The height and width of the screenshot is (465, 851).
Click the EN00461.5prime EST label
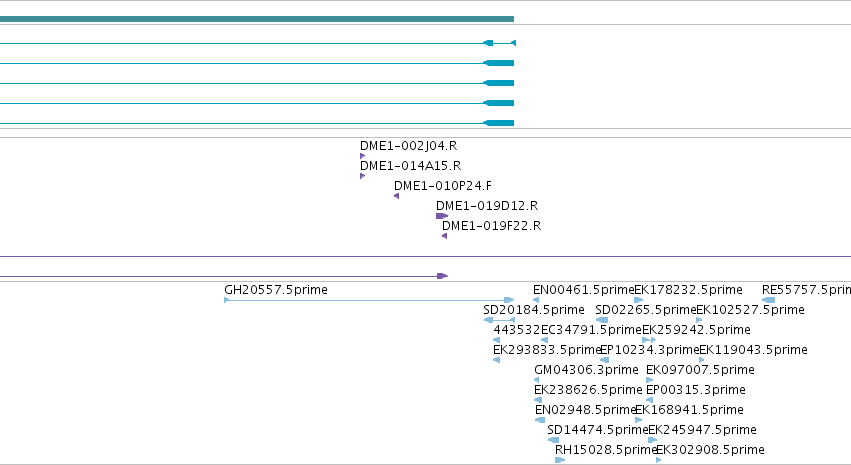(x=583, y=290)
